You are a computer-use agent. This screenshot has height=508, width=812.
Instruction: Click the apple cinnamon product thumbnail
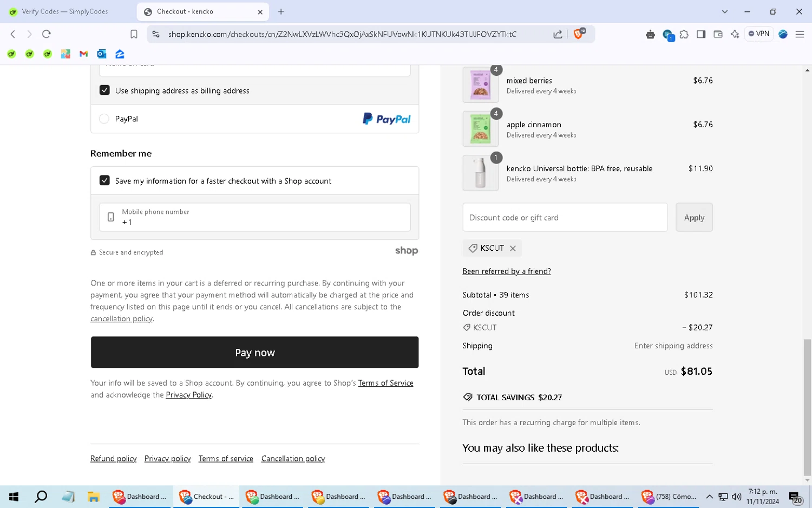click(480, 129)
